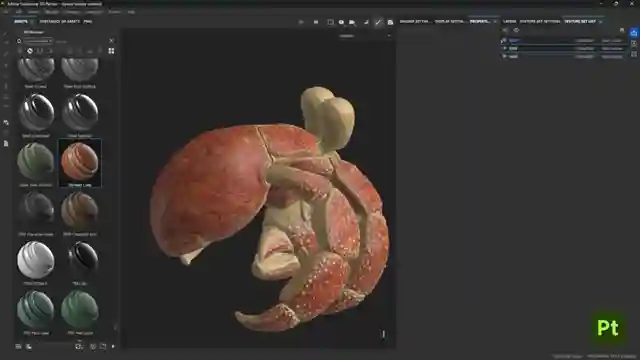Close the Texture Set List panel tab
Image resolution: width=640 pixels, height=360 pixels.
601,21
